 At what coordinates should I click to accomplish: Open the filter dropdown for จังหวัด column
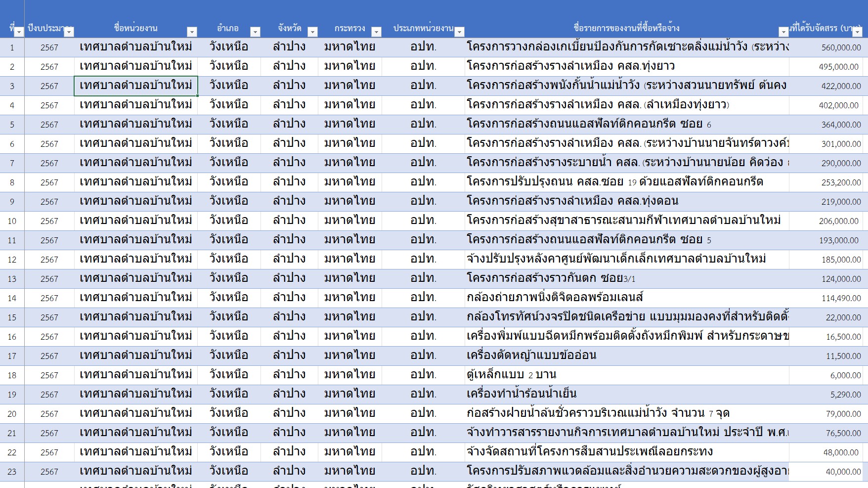312,32
